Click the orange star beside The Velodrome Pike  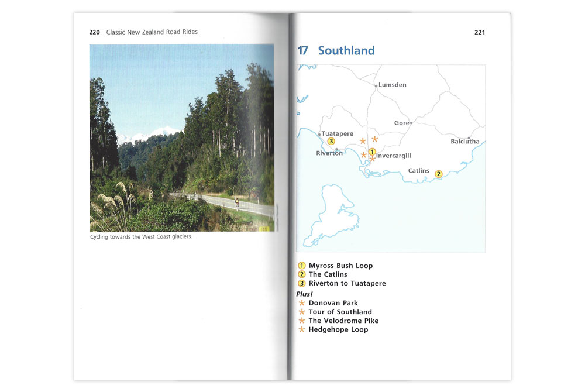[x=302, y=321]
